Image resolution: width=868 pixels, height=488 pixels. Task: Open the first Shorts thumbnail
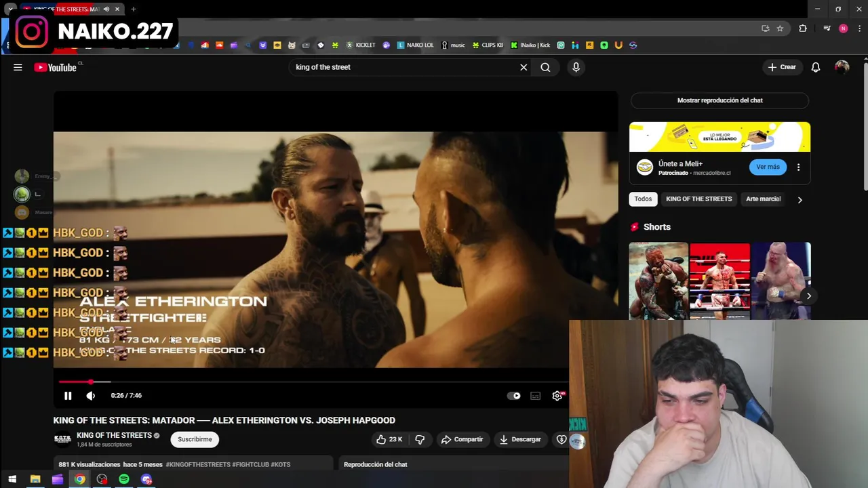tap(658, 281)
